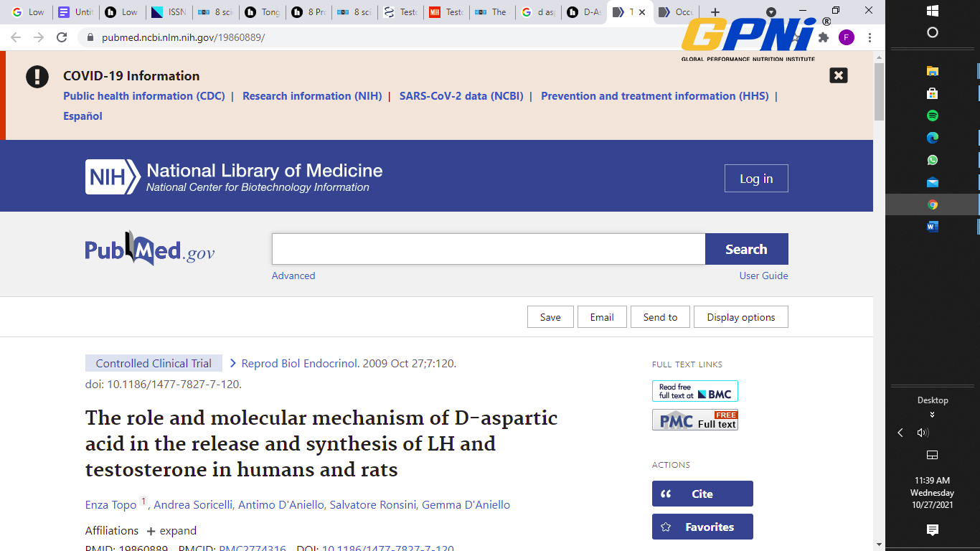Click the PubMed.gov logo
Viewport: 980px width, 551px height.
(149, 250)
